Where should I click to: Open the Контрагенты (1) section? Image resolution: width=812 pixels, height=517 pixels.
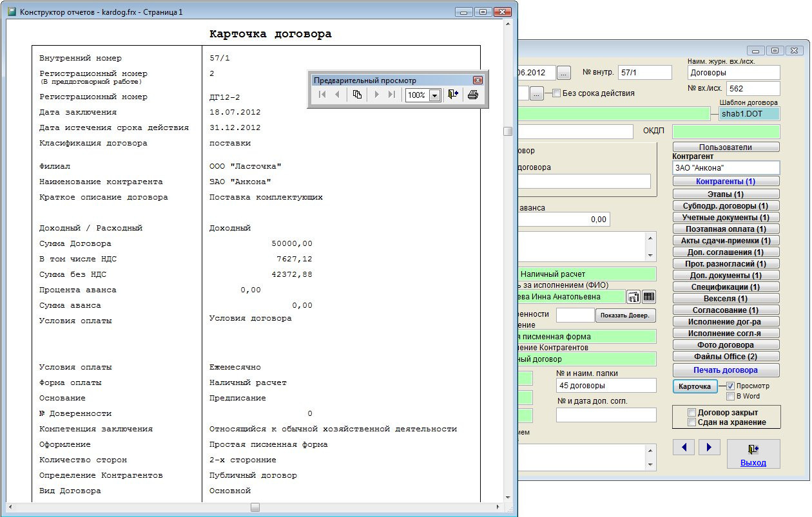pos(726,182)
